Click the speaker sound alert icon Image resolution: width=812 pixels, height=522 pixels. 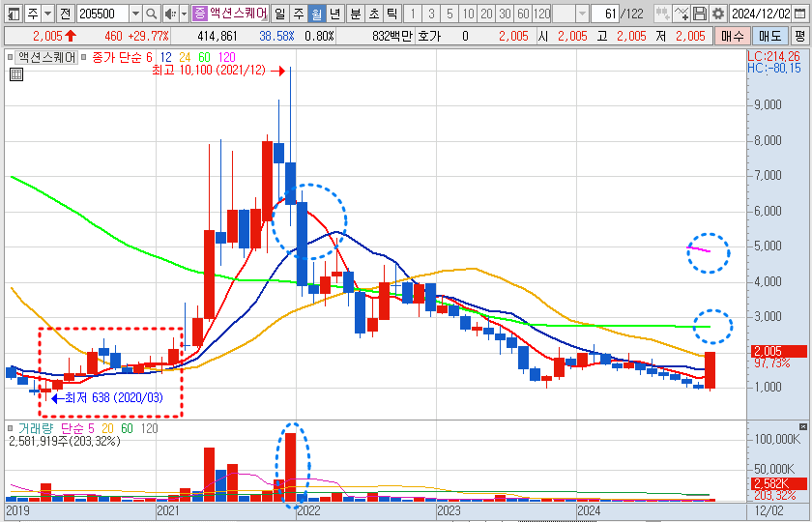[x=169, y=14]
